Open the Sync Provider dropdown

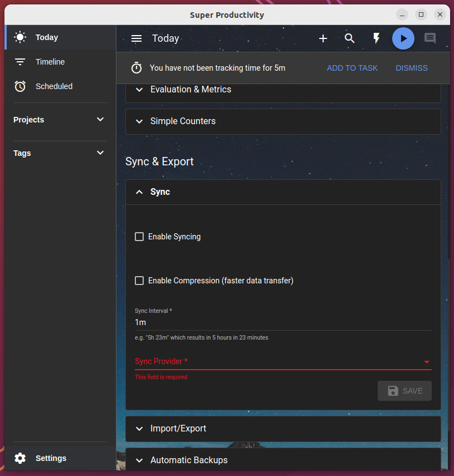point(283,361)
